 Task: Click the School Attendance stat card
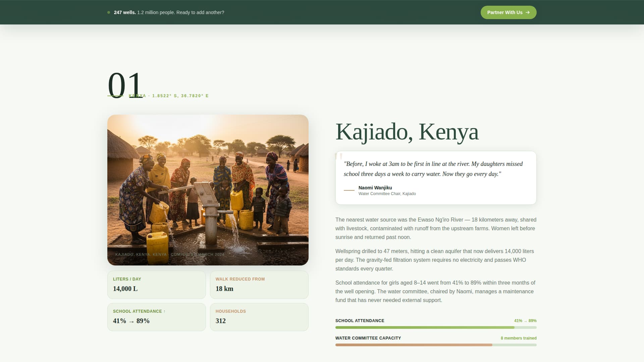(x=156, y=317)
